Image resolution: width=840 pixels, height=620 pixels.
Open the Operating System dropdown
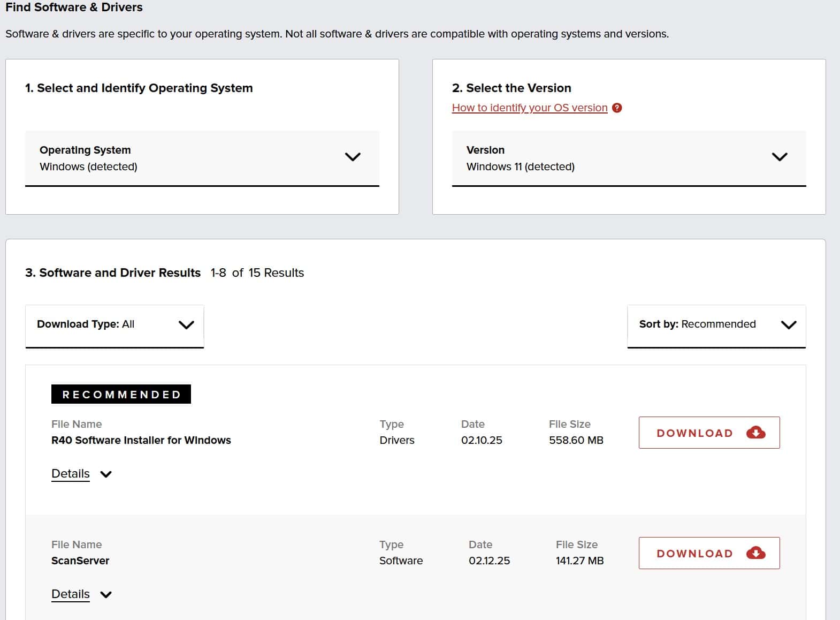point(202,158)
